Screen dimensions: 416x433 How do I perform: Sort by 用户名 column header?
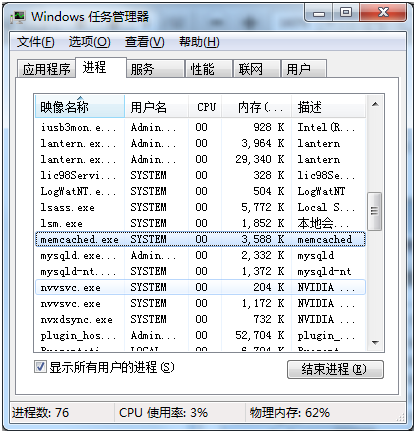157,107
